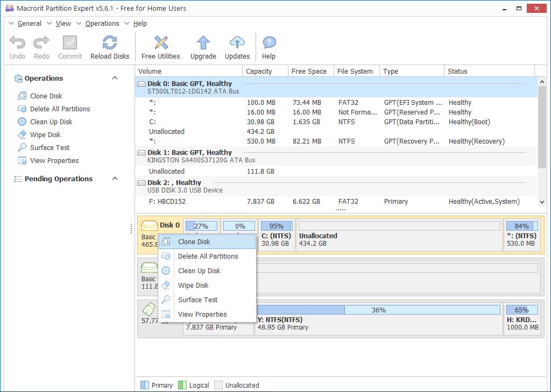This screenshot has height=392, width=551.
Task: Choose View Properties from the context menu
Action: pos(202,315)
